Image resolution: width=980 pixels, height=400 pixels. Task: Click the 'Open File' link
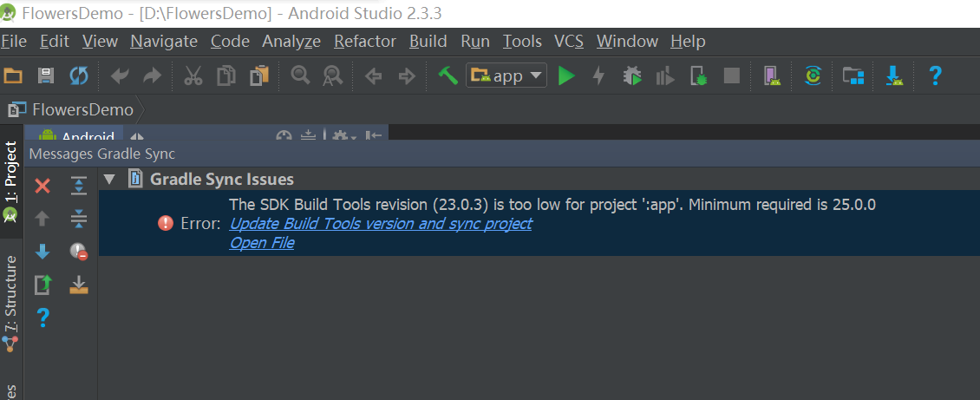(262, 243)
